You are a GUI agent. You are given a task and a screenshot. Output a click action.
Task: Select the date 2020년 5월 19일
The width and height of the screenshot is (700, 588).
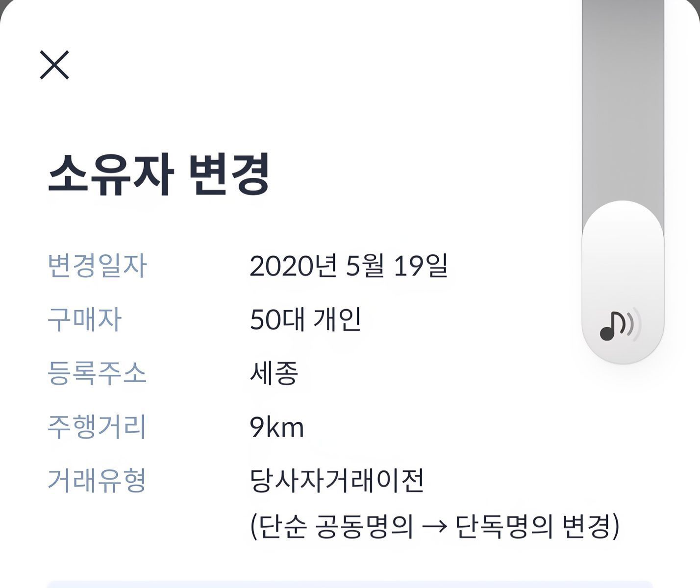point(349,266)
